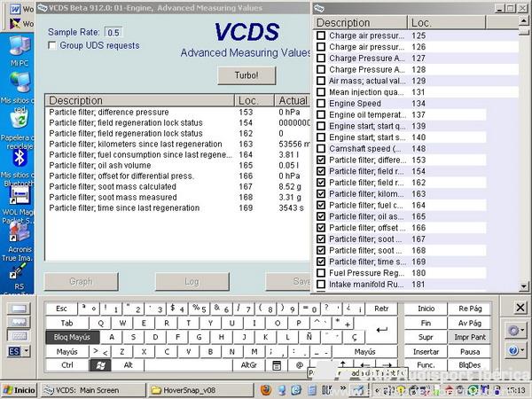Click the clock in the system tray
Screen dimensions: 532x399
pyautogui.click(x=516, y=390)
